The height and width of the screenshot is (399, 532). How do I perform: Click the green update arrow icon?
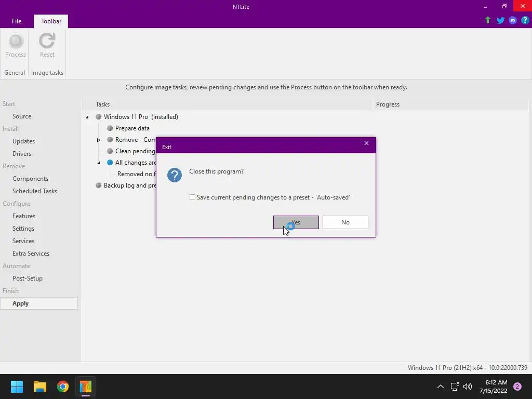point(487,20)
